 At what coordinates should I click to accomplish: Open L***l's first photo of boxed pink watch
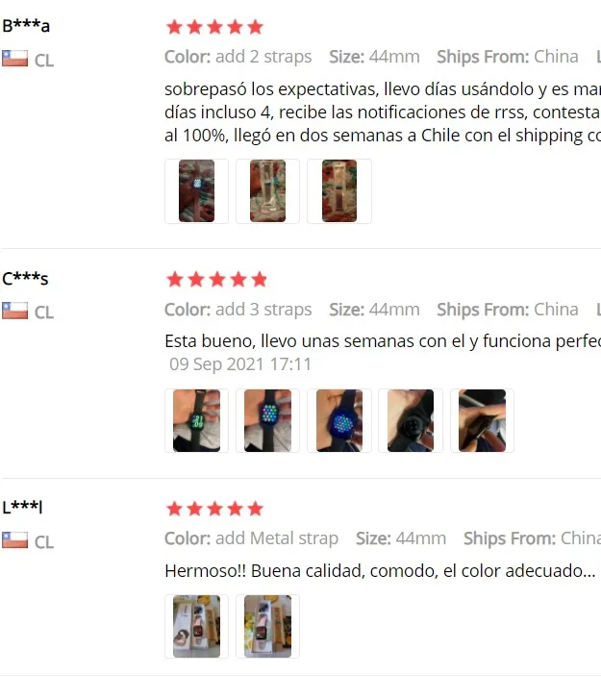coord(196,626)
